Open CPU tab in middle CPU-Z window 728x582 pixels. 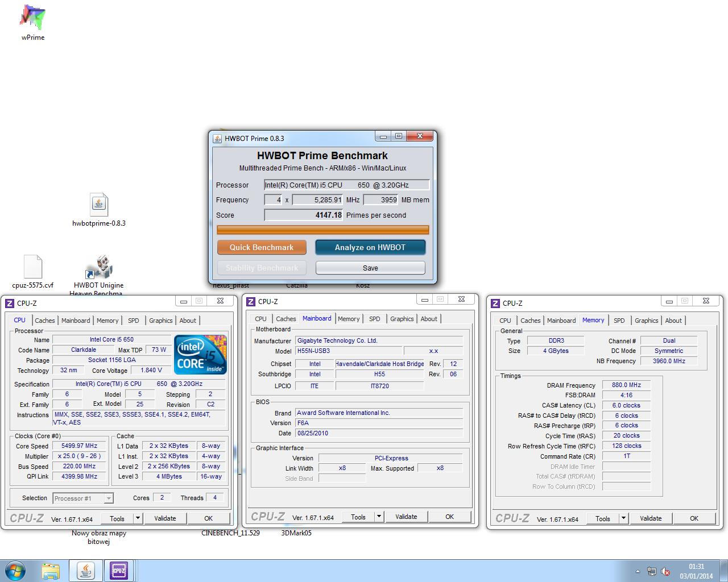coord(260,319)
